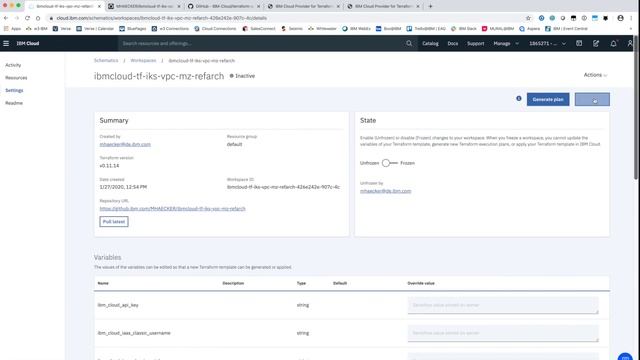The image size is (640, 360).
Task: Open the Box@IBM bookmark
Action: point(388,29)
